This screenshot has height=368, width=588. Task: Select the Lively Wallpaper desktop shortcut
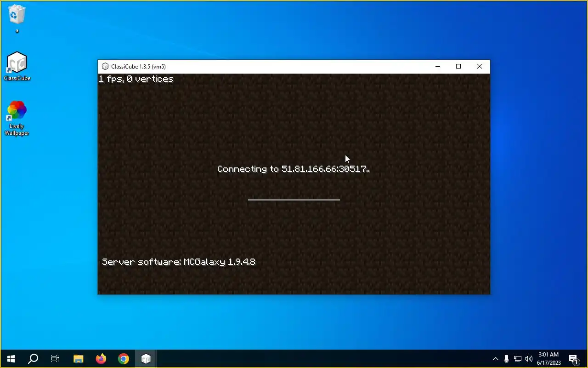(17, 118)
